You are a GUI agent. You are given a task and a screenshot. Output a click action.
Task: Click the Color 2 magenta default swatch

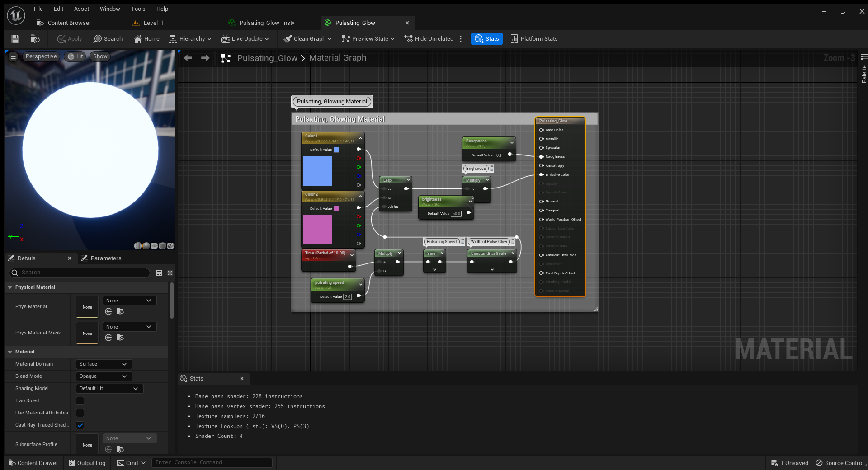336,209
